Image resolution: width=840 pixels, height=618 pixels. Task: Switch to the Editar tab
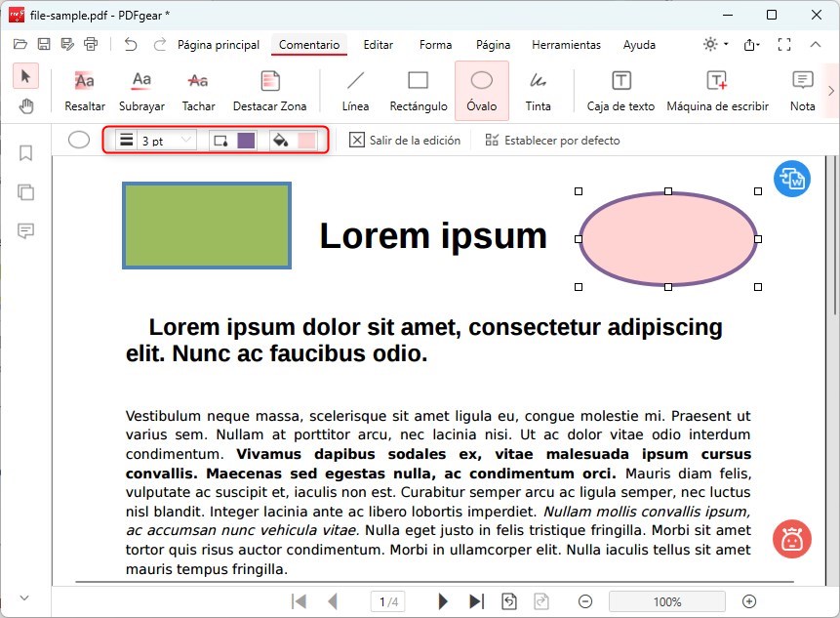(378, 45)
